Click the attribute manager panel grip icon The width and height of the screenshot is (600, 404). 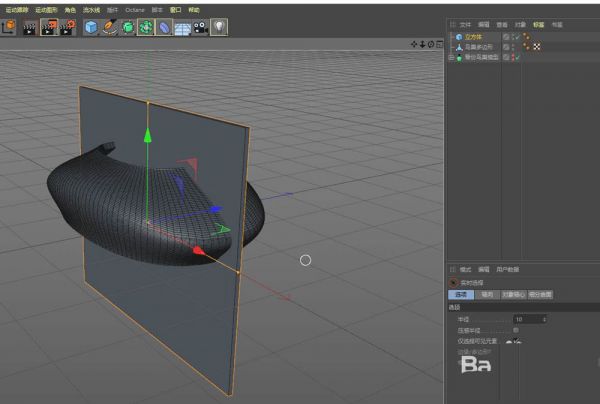453,269
